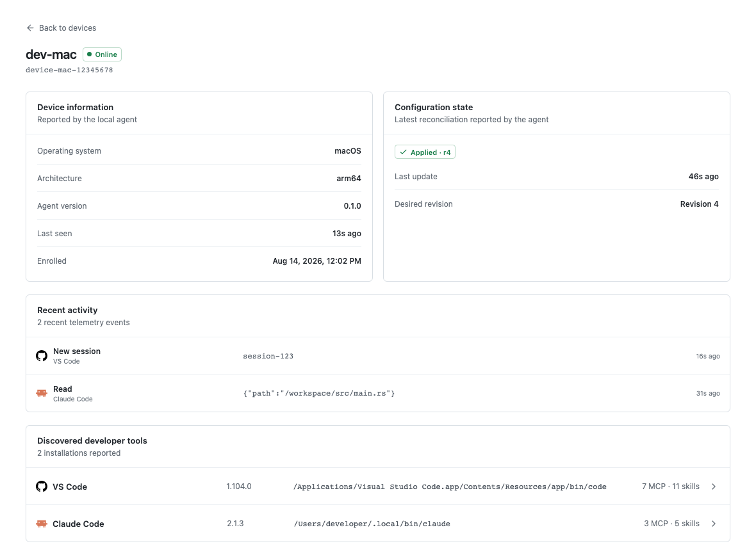The image size is (756, 555).
Task: Click the /workspace/src/main.rs path payload
Action: pos(318,393)
